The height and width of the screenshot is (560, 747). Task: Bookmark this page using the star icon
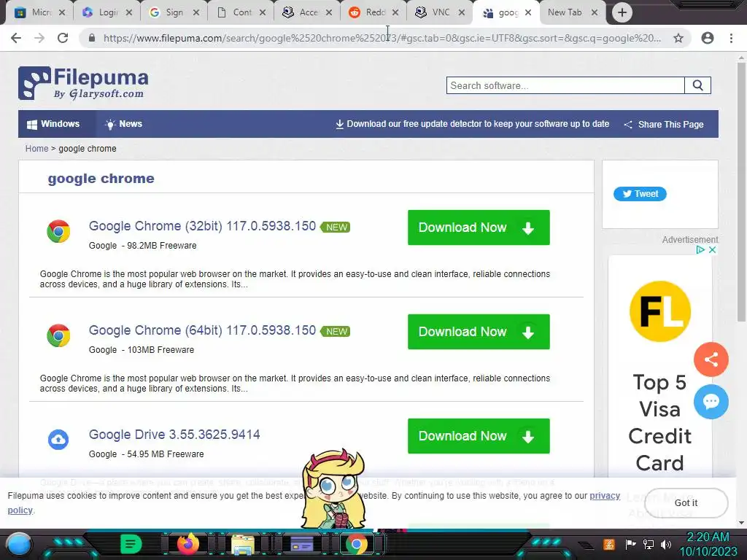click(678, 38)
